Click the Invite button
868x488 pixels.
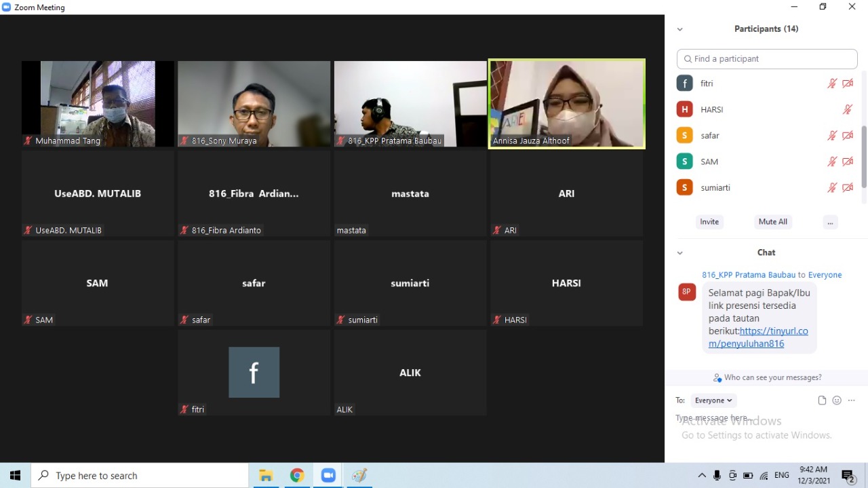709,222
